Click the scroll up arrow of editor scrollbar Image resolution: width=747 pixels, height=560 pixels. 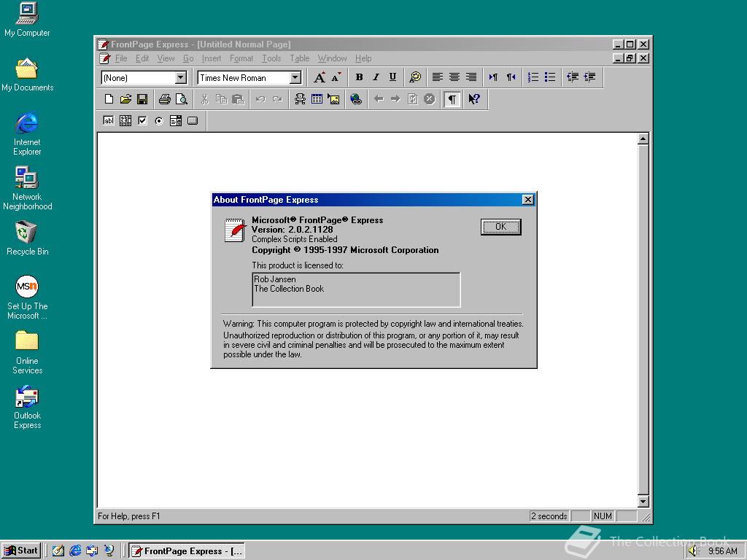(x=643, y=139)
